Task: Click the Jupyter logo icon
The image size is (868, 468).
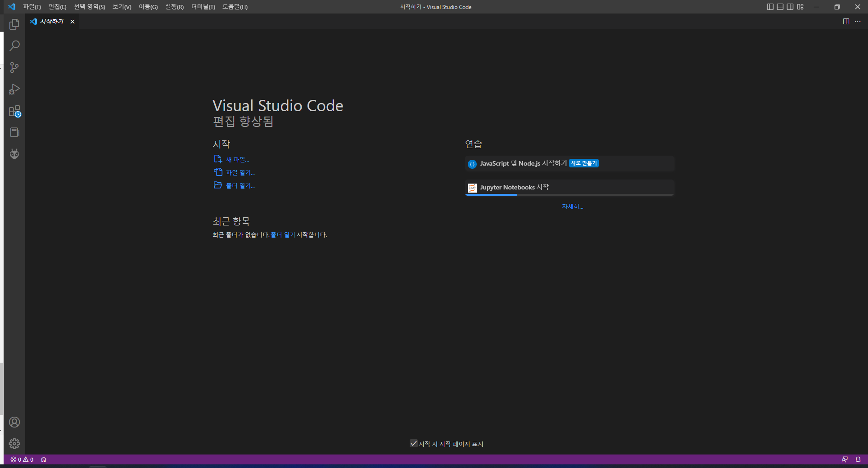Action: pyautogui.click(x=472, y=188)
